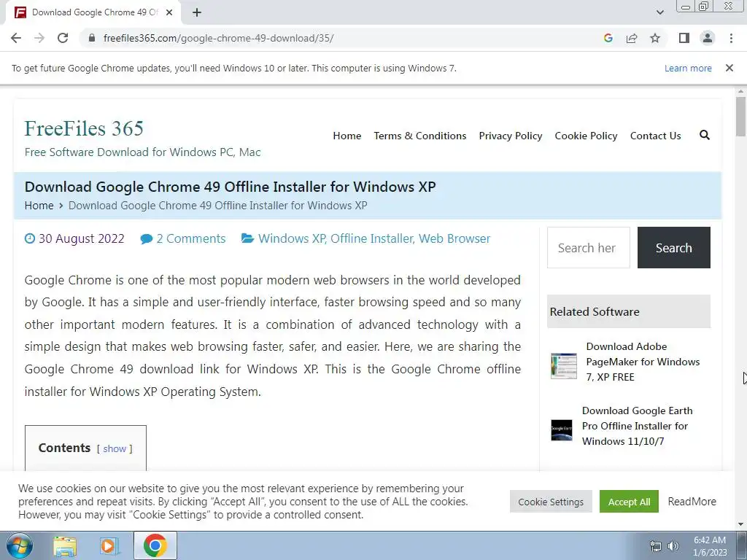The width and height of the screenshot is (747, 560).
Task: Click the Adobe PageMaker thumbnail
Action: pos(564,366)
